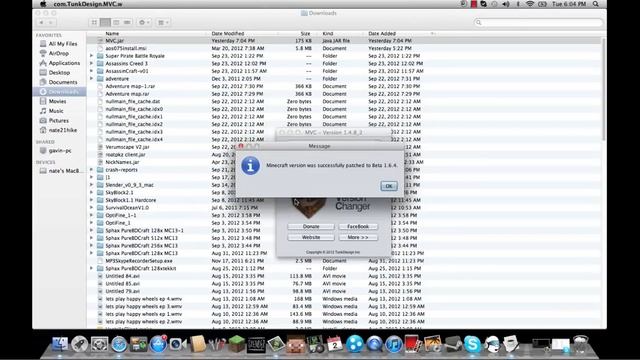
Task: Sort by Date Modified column header
Action: pyautogui.click(x=228, y=33)
